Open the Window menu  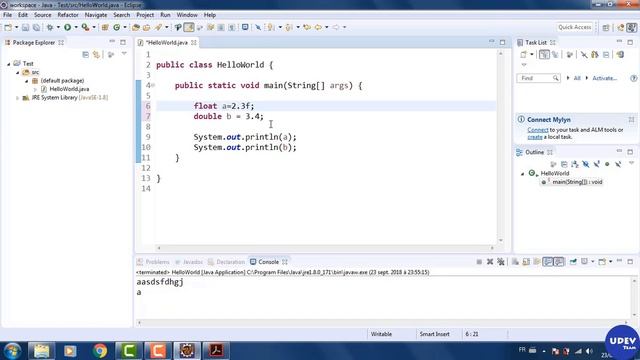point(187,15)
